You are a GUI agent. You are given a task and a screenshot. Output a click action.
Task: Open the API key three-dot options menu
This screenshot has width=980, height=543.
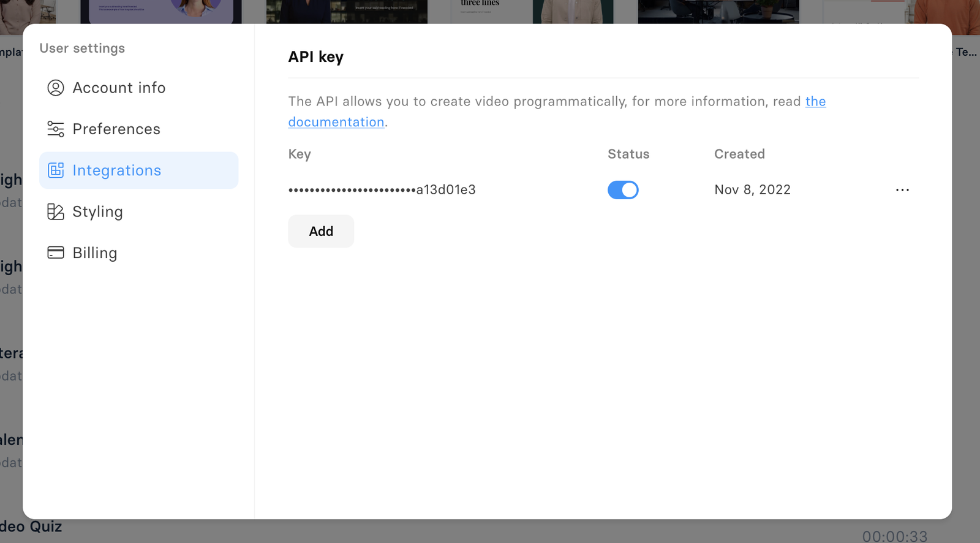pyautogui.click(x=902, y=190)
